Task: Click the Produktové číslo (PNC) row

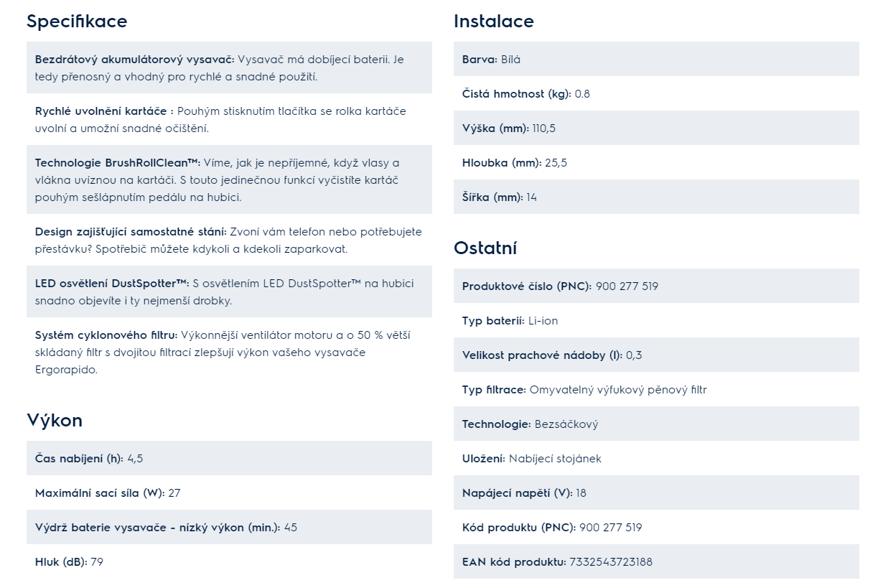Action: tap(656, 286)
